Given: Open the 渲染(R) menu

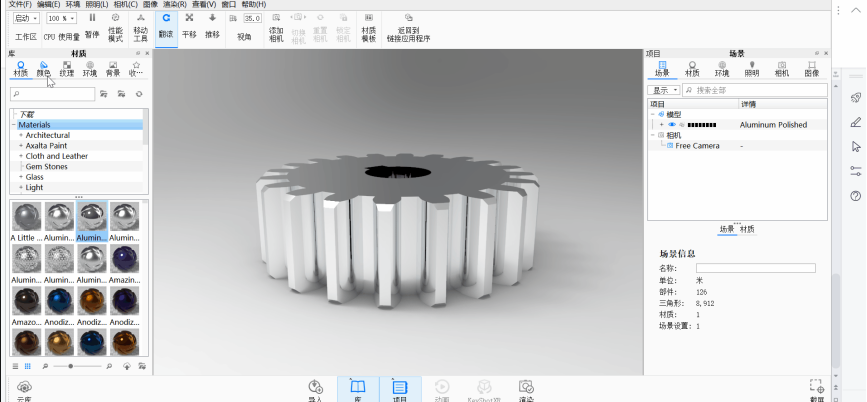Looking at the screenshot, I should [x=175, y=4].
